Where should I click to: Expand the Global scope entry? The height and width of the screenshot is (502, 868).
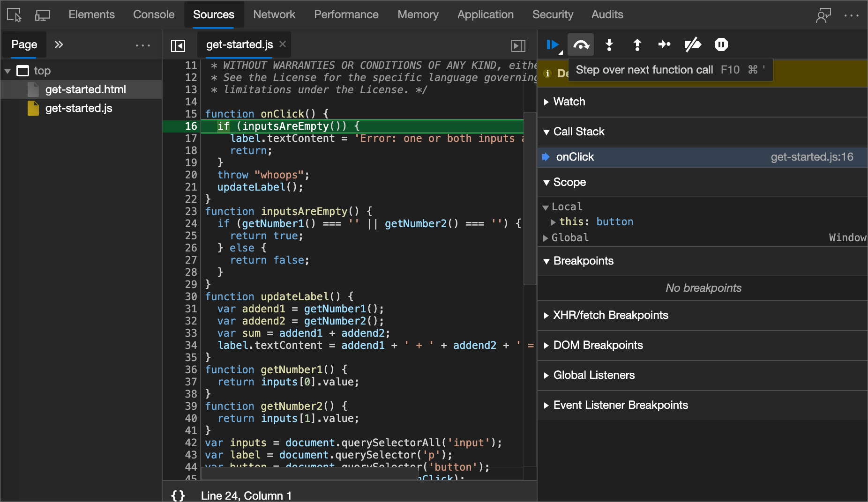[569, 238]
